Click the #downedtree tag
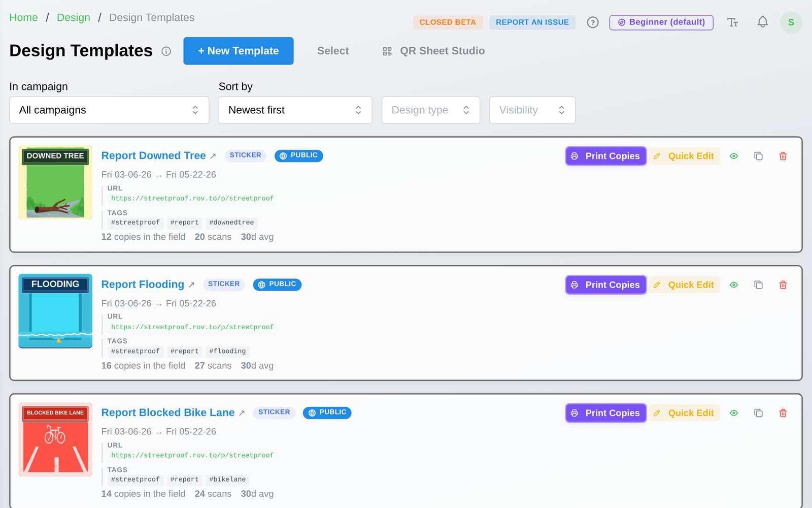The width and height of the screenshot is (812, 508). click(x=231, y=223)
